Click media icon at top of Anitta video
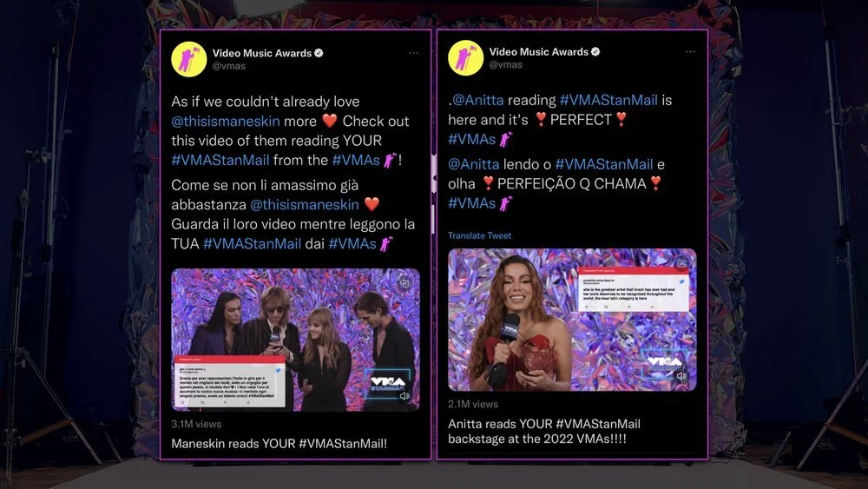The image size is (868, 489). coord(681,263)
